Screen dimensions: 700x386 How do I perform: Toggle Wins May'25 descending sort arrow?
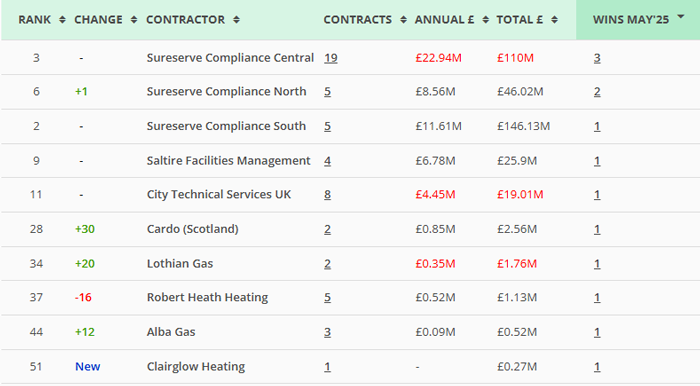click(681, 17)
